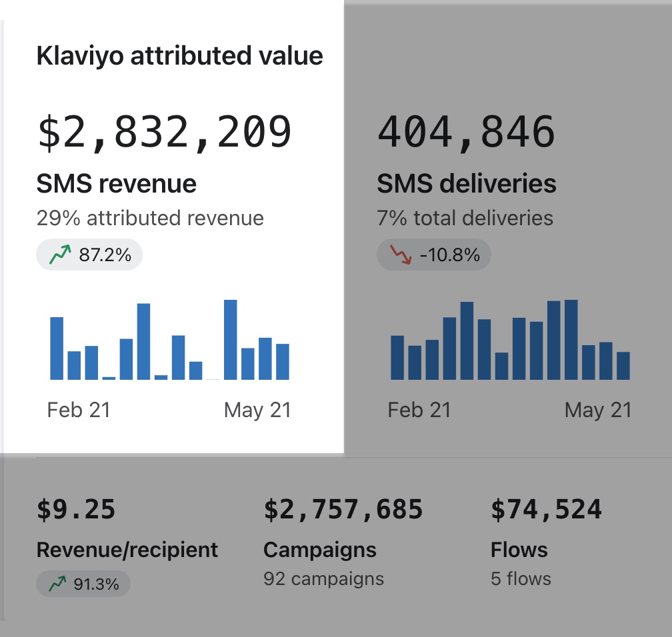Click the Revenue/recipient label
This screenshot has width=672, height=637.
click(127, 550)
